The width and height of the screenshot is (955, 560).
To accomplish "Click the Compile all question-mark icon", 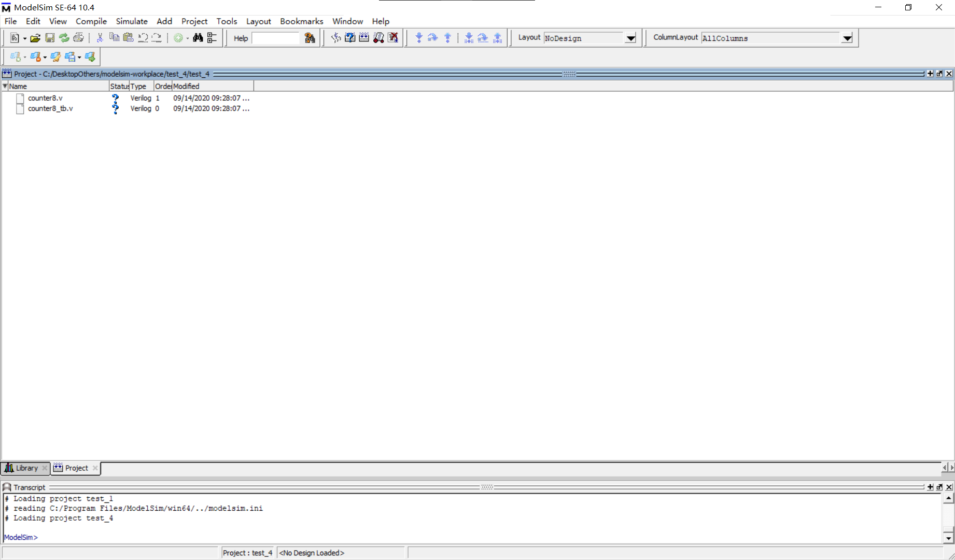I will (x=350, y=38).
